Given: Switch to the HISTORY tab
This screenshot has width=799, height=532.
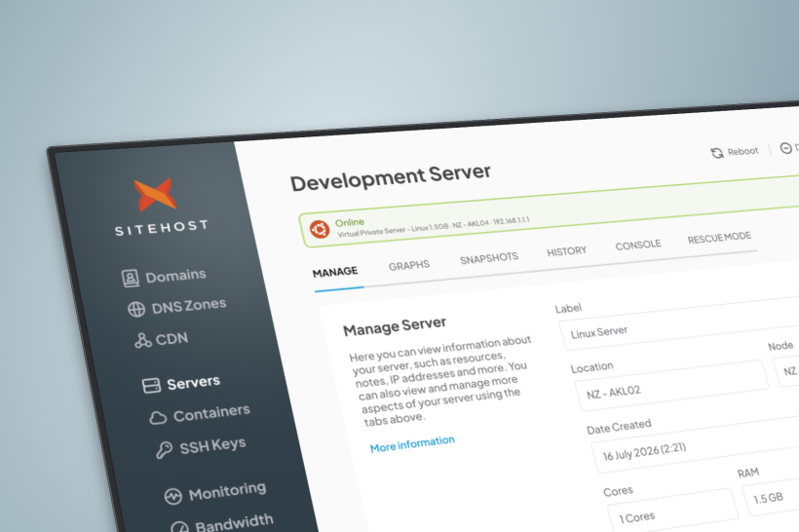Looking at the screenshot, I should 566,251.
